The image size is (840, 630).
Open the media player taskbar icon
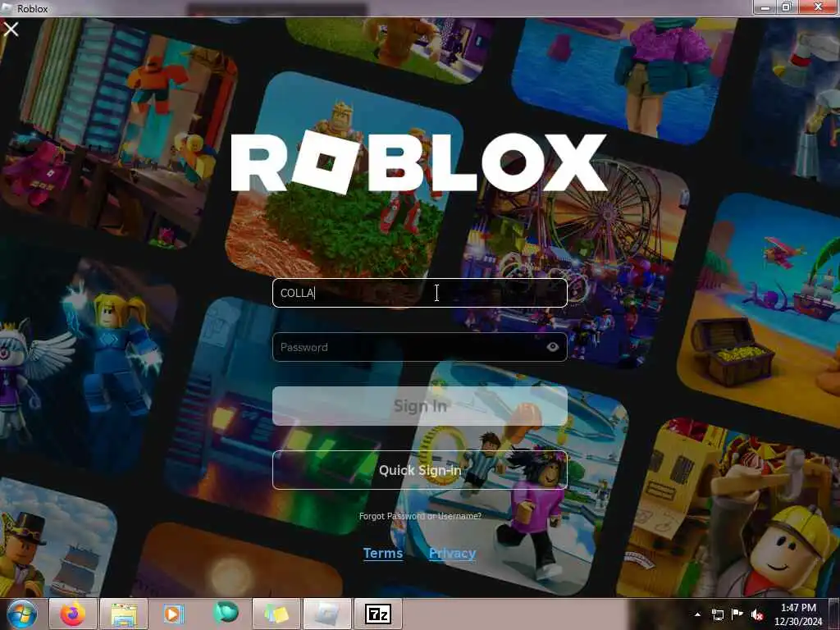tap(173, 614)
